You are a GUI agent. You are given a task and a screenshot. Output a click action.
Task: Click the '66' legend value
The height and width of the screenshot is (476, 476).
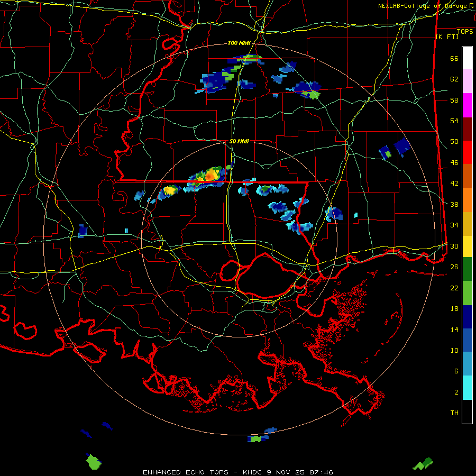pyautogui.click(x=454, y=58)
